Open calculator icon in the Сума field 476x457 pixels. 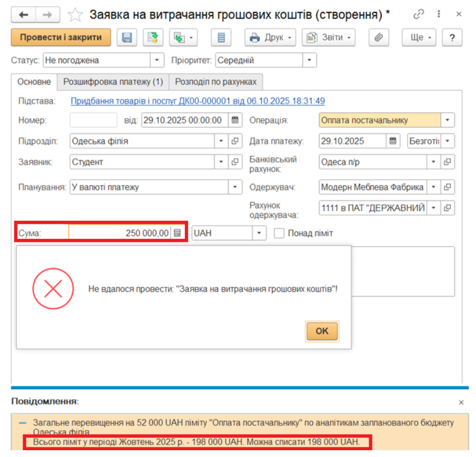click(178, 233)
